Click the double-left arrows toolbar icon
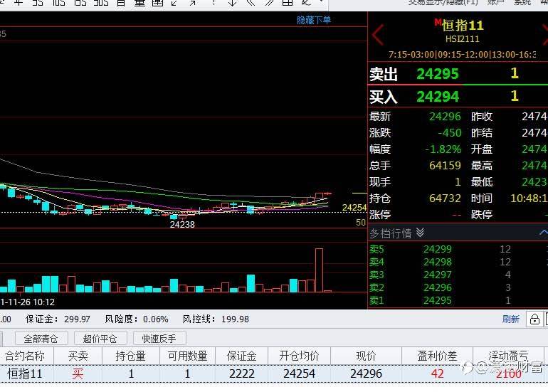548x392 pixels. [x=251, y=3]
